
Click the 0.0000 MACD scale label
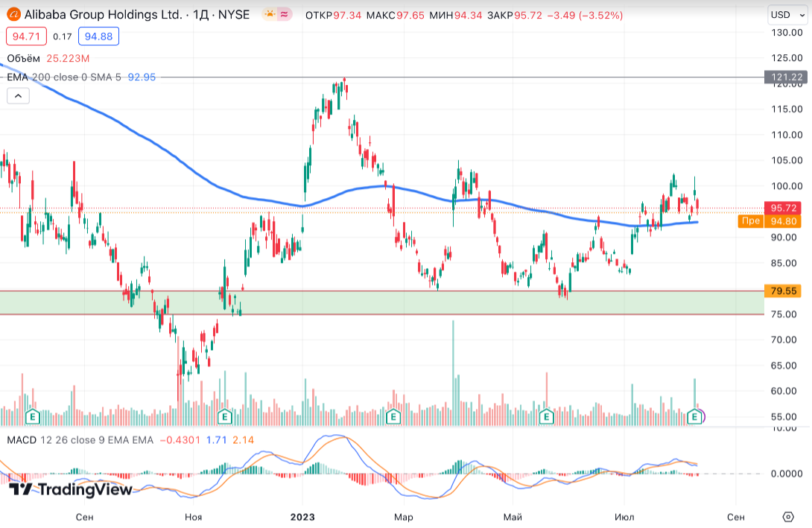click(787, 474)
